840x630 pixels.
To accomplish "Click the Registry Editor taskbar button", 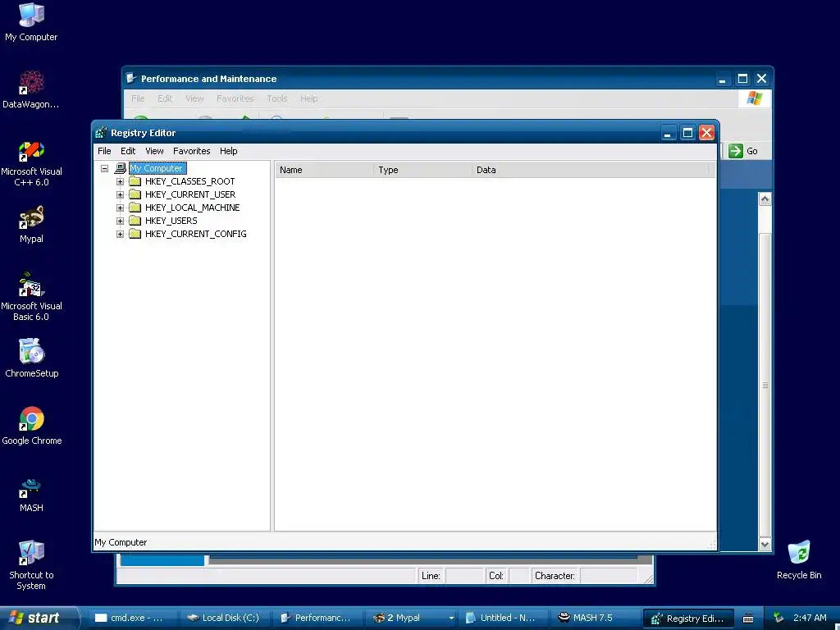I will click(688, 619).
